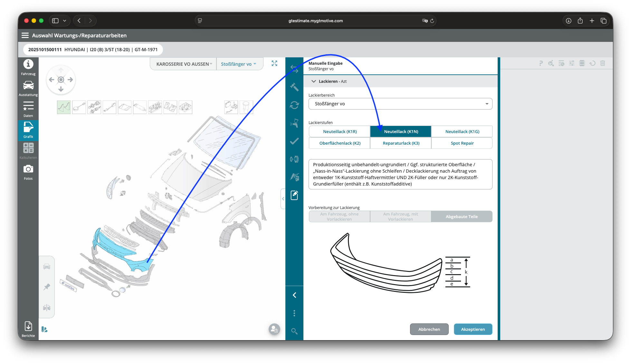Collapse the Lackieren - Azt section
Viewport: 631px width, 364px height.
pos(313,81)
